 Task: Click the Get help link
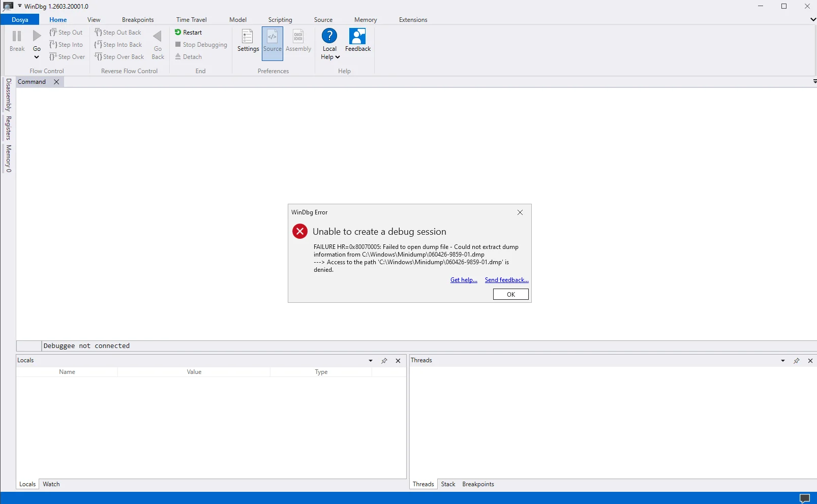(x=464, y=280)
